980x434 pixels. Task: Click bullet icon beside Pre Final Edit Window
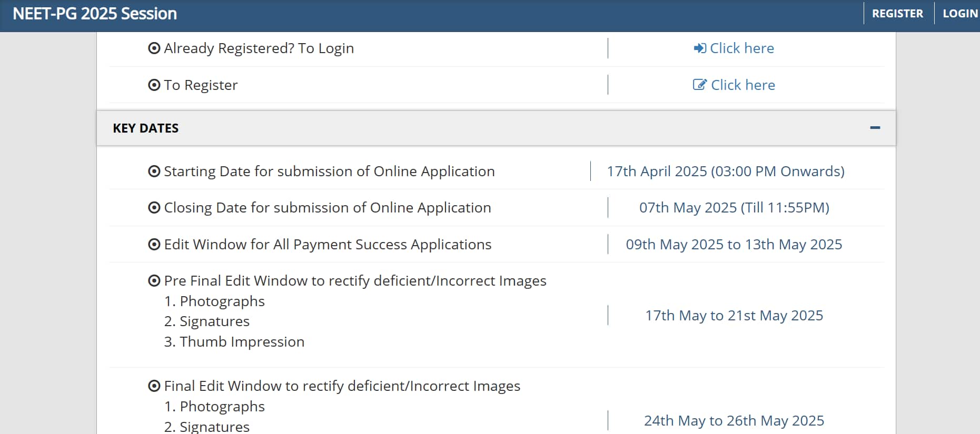[154, 281]
